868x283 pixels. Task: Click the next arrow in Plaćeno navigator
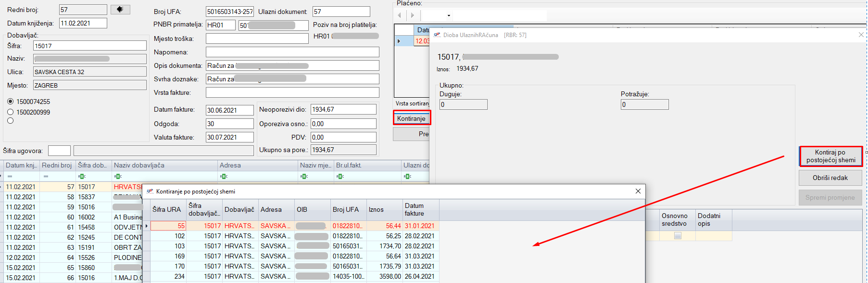pyautogui.click(x=412, y=15)
